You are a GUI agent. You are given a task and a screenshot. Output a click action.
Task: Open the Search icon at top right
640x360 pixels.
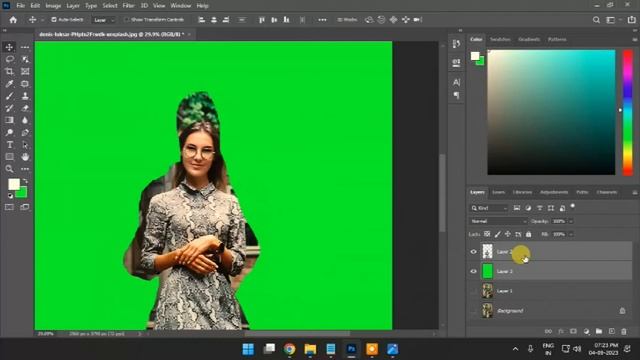click(596, 20)
